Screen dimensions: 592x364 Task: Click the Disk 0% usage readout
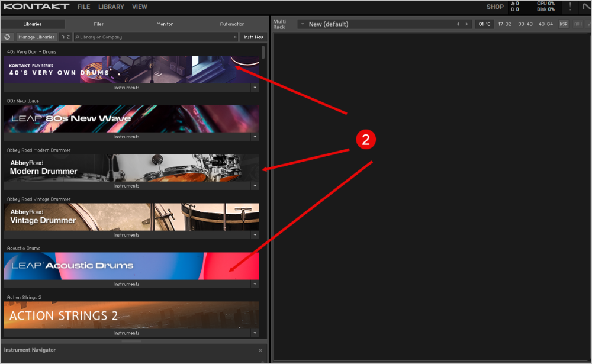(546, 9)
